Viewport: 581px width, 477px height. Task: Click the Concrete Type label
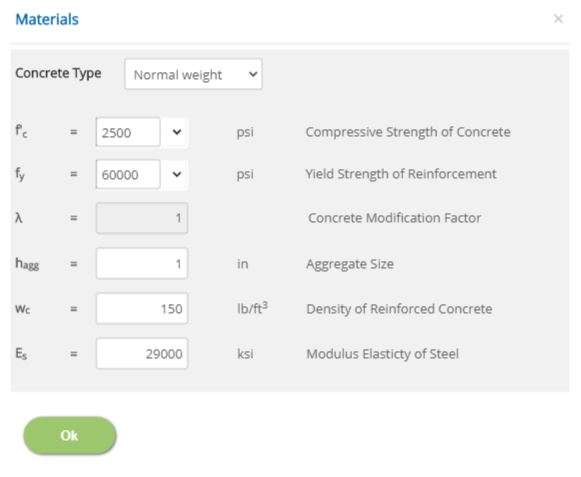tap(58, 73)
